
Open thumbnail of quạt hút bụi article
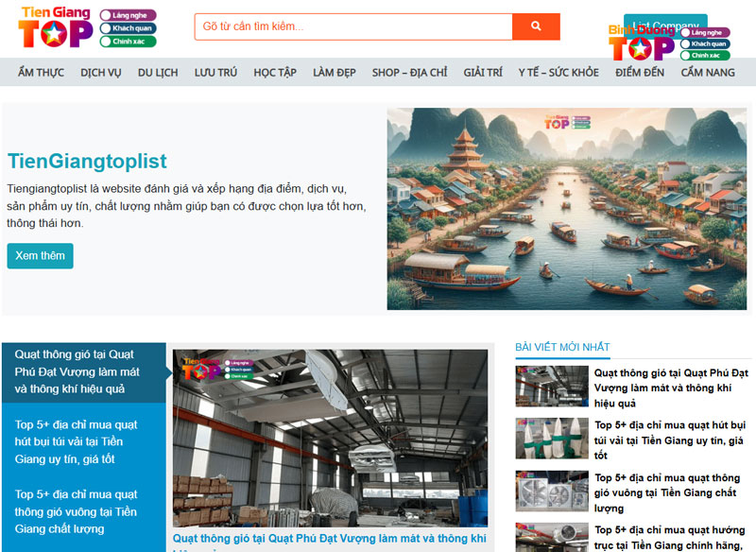[550, 439]
